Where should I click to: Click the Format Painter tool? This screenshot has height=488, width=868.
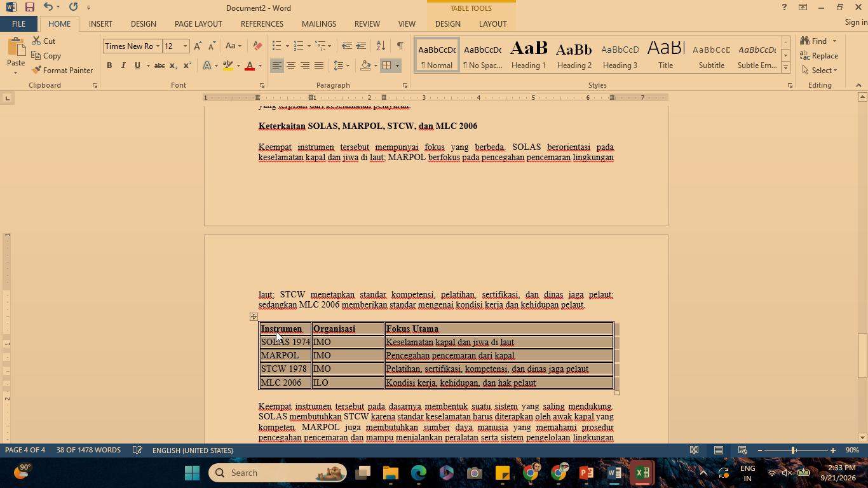click(x=62, y=71)
